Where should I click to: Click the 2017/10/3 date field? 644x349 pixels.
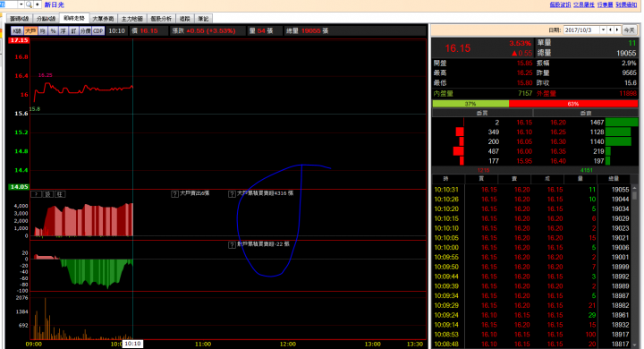tap(581, 30)
